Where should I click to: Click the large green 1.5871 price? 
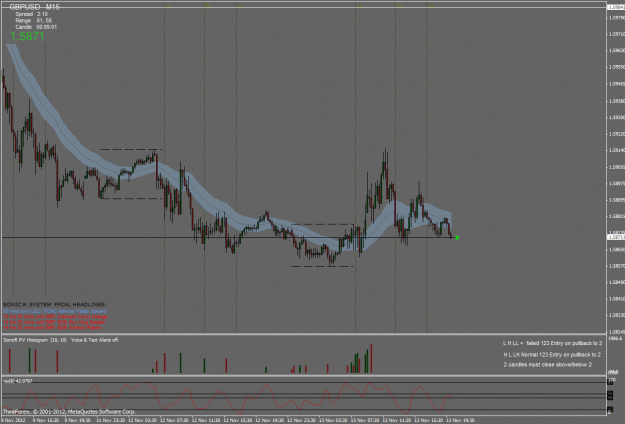point(27,36)
